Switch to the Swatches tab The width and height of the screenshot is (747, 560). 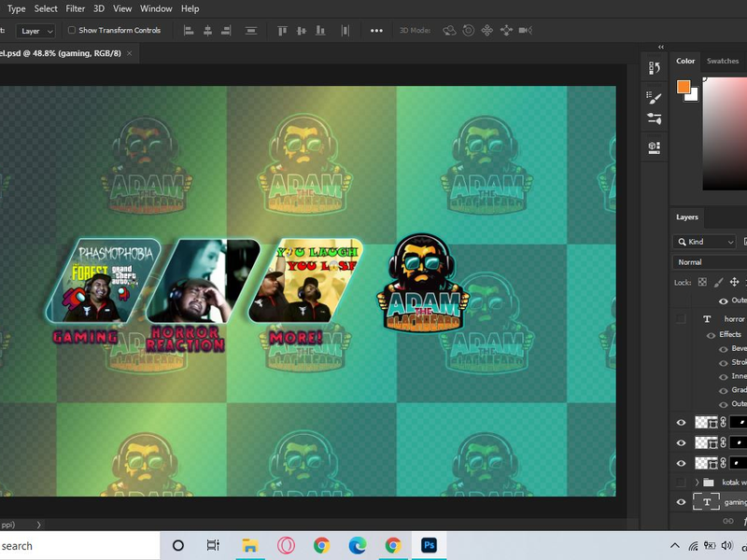coord(722,61)
